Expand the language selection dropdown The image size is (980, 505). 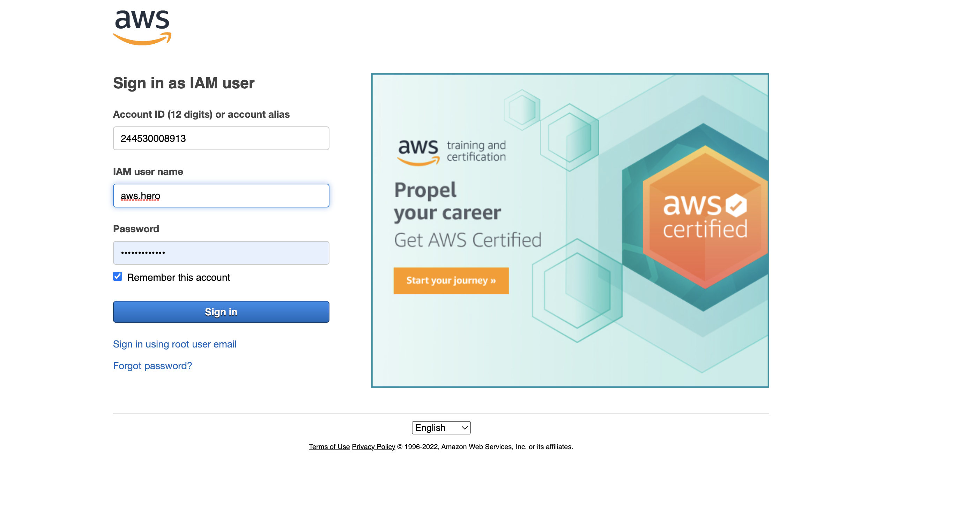click(x=441, y=427)
